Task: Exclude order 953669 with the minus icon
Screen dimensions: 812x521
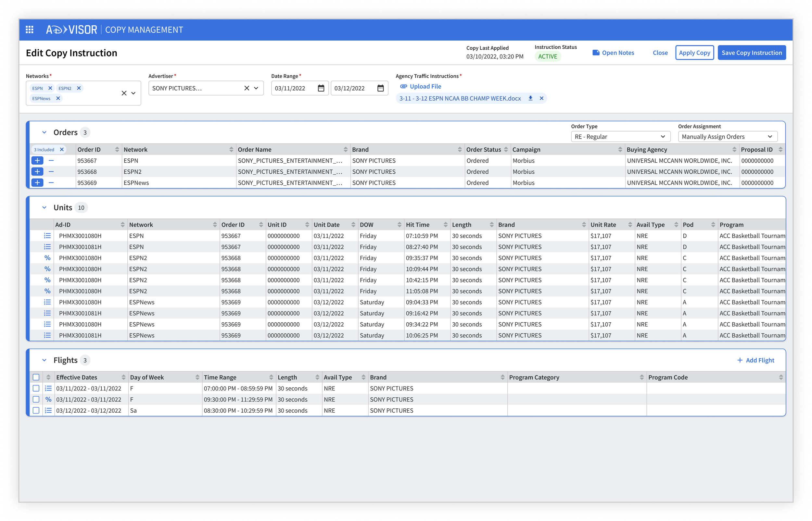Action: click(x=51, y=183)
